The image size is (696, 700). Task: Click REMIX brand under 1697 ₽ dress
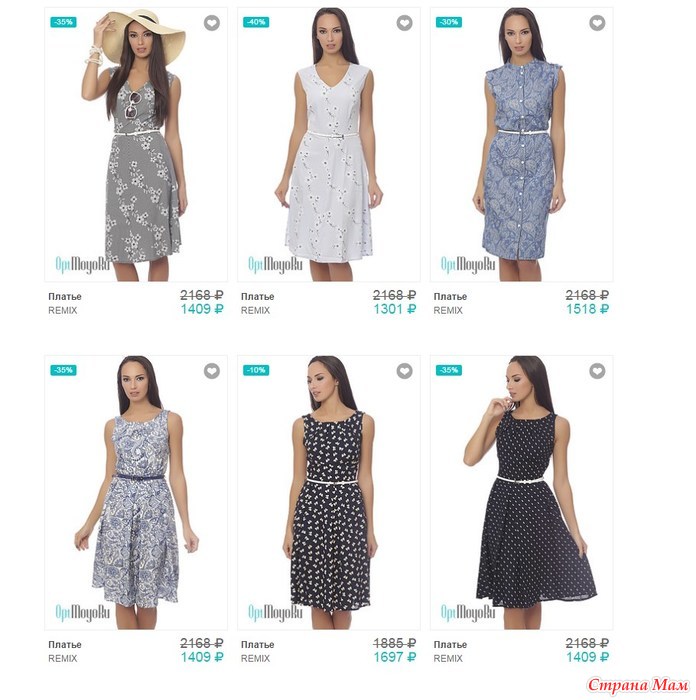(255, 658)
